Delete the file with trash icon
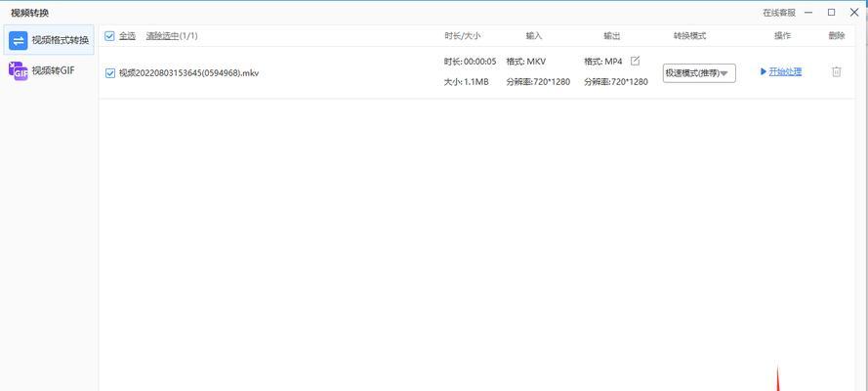This screenshot has width=868, height=391. [x=837, y=71]
